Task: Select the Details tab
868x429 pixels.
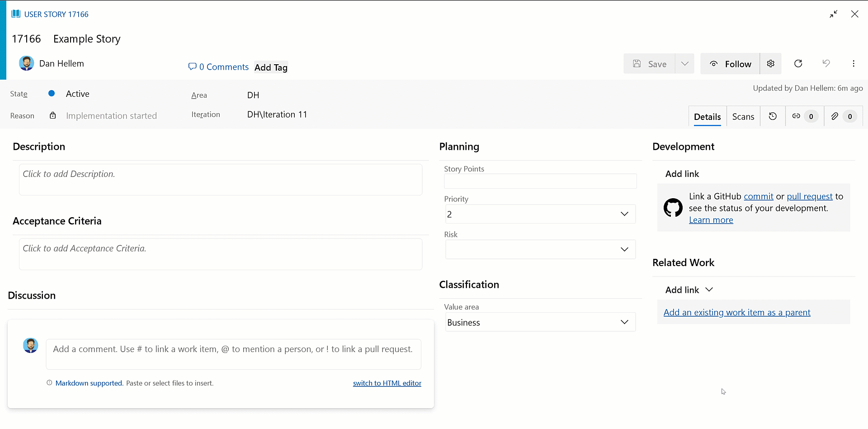Action: 707,116
